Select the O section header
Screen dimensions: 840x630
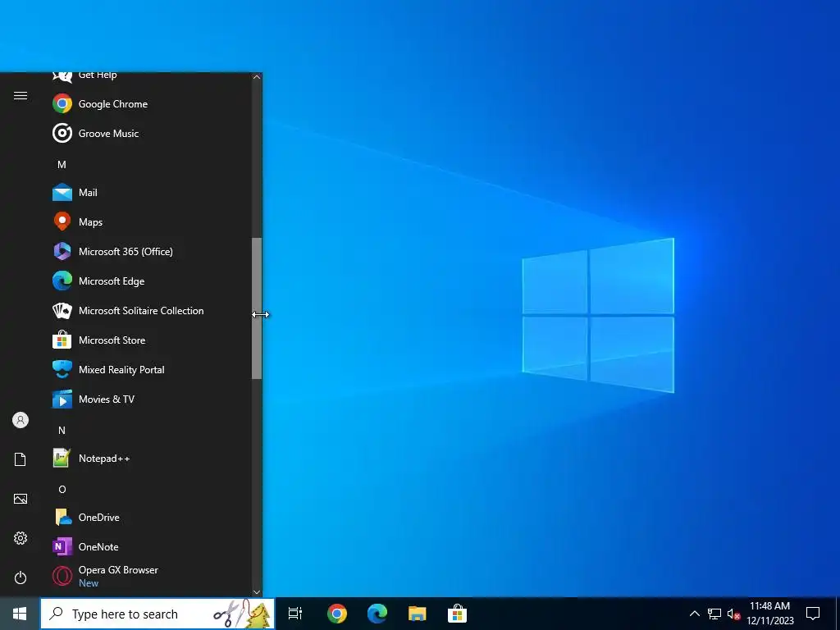pyautogui.click(x=62, y=489)
